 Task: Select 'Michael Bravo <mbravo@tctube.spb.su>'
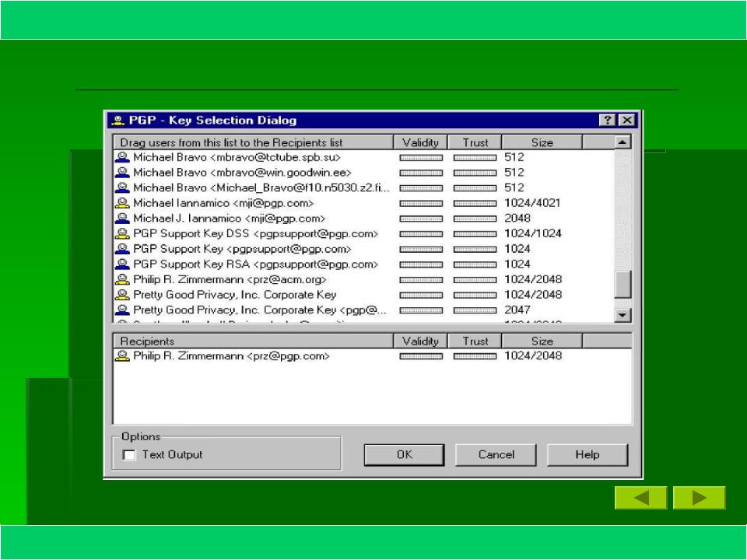[x=237, y=158]
